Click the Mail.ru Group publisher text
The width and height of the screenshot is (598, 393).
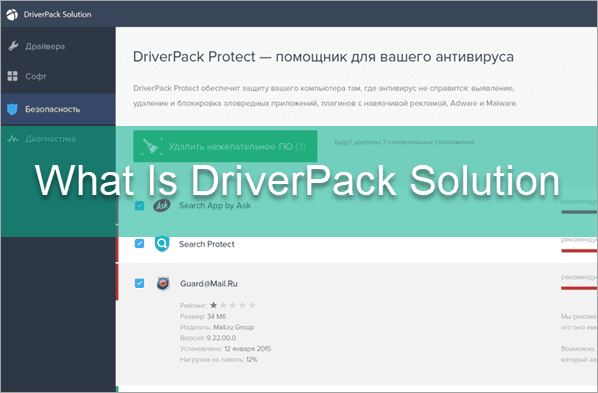[x=233, y=327]
